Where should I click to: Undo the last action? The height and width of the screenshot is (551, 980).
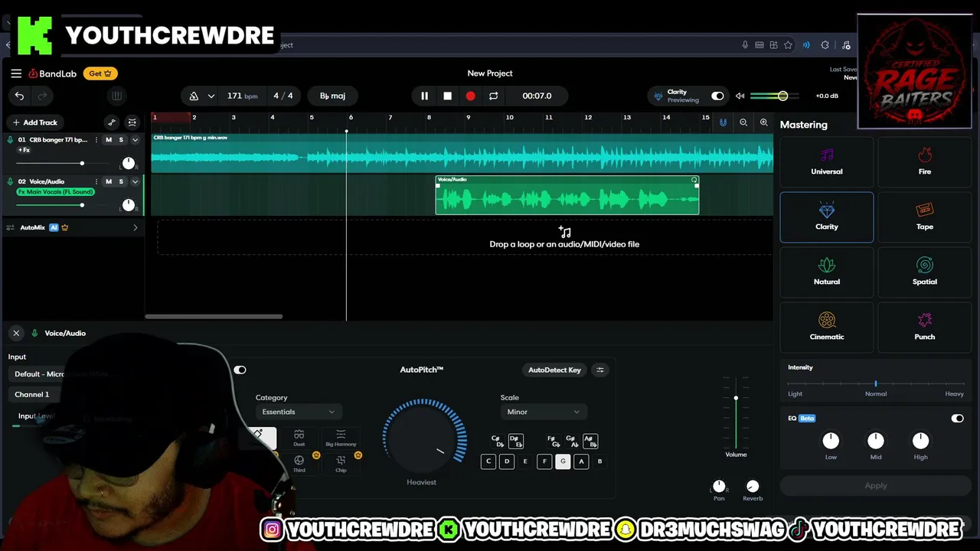pyautogui.click(x=19, y=96)
